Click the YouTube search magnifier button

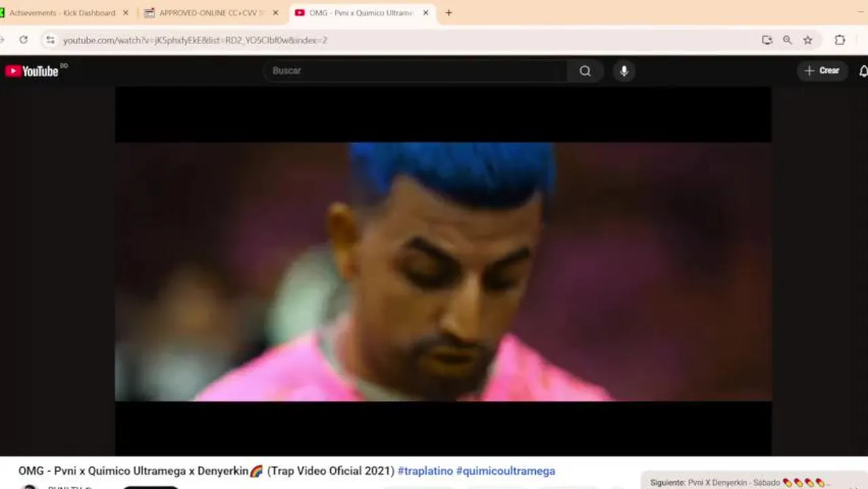click(585, 71)
